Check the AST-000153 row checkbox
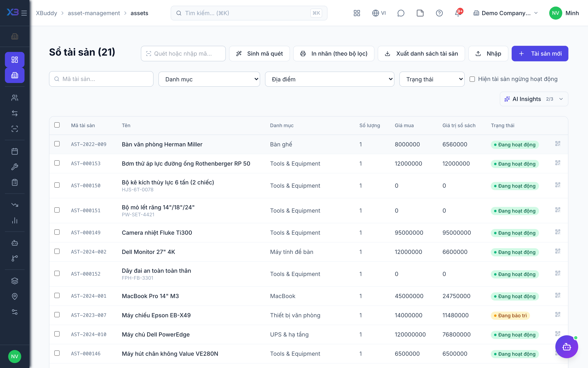 pyautogui.click(x=57, y=163)
